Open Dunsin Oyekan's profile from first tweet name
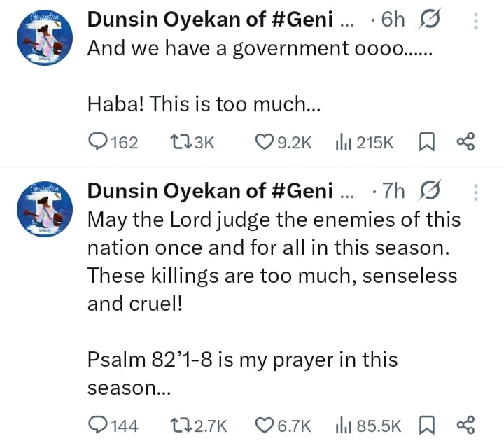Screen dimensions: 504x443 pos(210,20)
